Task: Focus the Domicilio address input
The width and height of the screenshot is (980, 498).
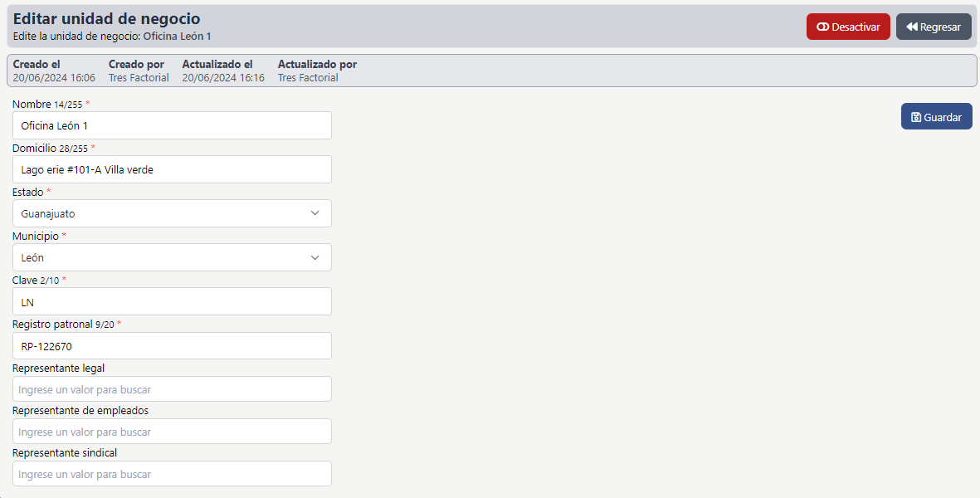Action: coord(172,169)
